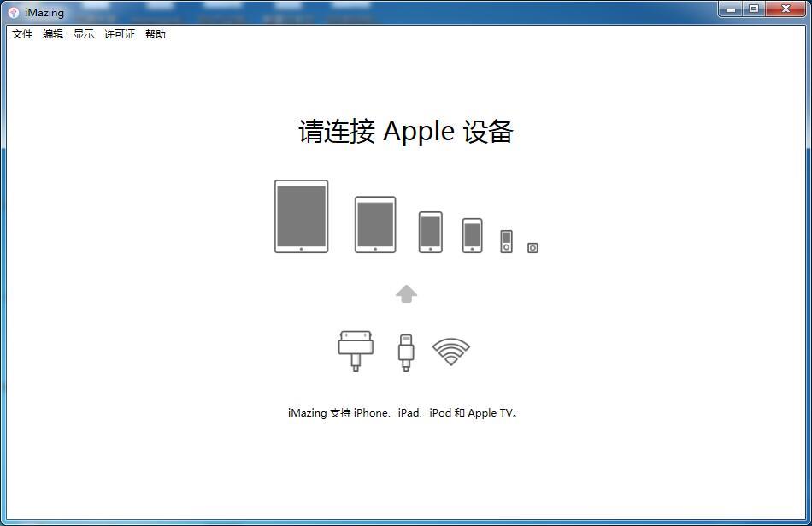Screen dimensions: 812x526
Task: Click the iMazing 支持 iPhone、iPad supported devices text
Action: [x=403, y=413]
